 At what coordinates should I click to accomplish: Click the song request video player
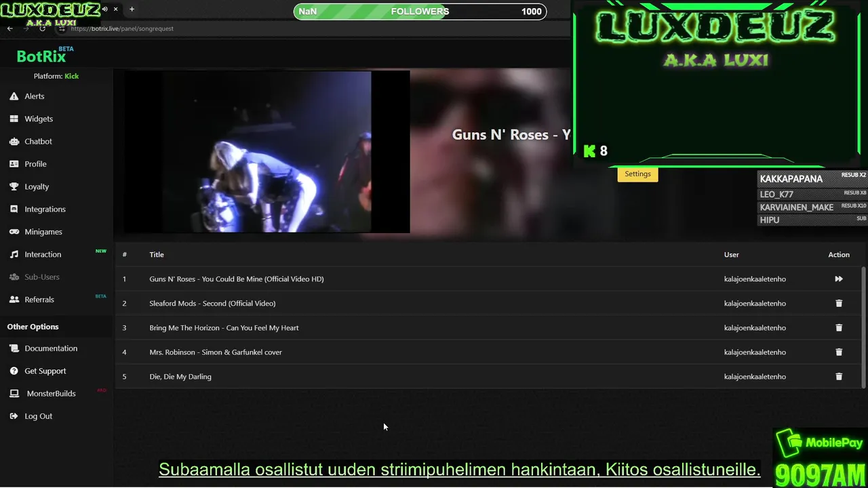(x=267, y=152)
